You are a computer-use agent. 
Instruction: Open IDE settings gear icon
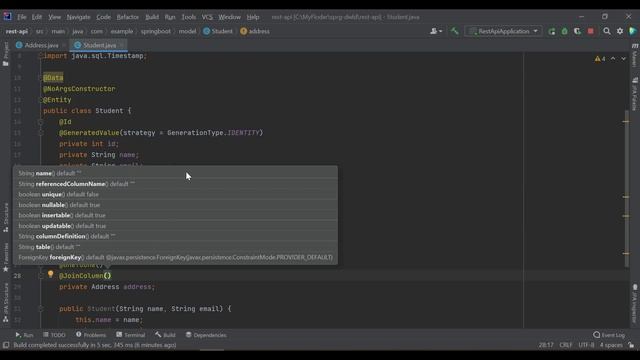620,31
